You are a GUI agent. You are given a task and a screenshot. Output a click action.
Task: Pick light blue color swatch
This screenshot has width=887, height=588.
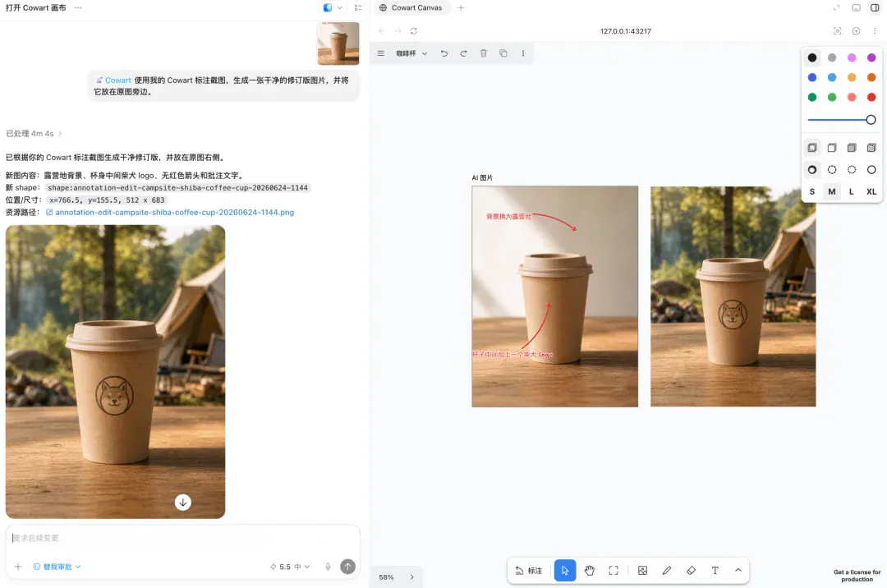tap(831, 77)
